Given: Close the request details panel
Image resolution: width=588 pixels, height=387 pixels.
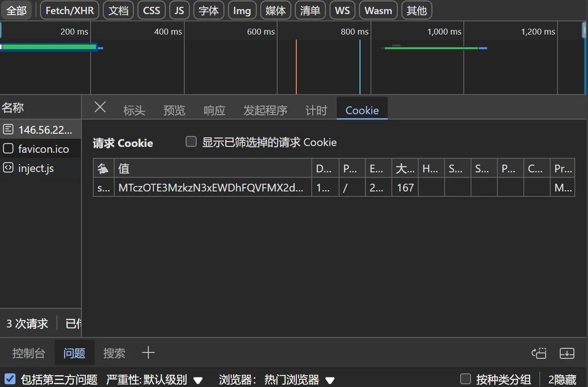Looking at the screenshot, I should (100, 107).
